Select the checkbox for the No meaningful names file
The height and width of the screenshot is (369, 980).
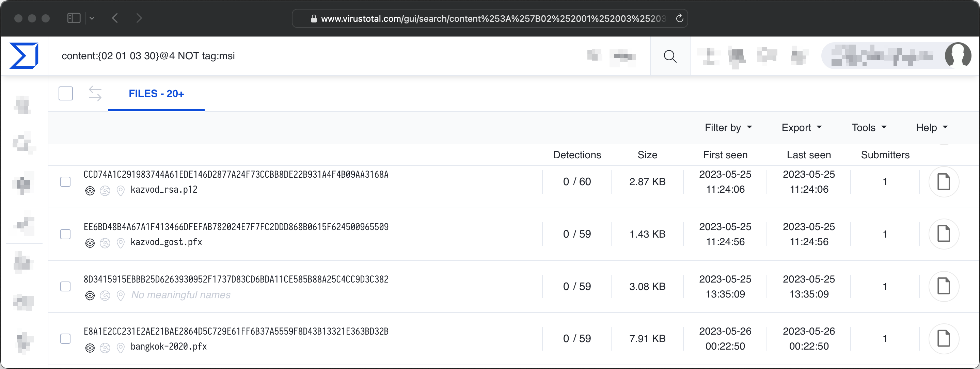point(65,286)
